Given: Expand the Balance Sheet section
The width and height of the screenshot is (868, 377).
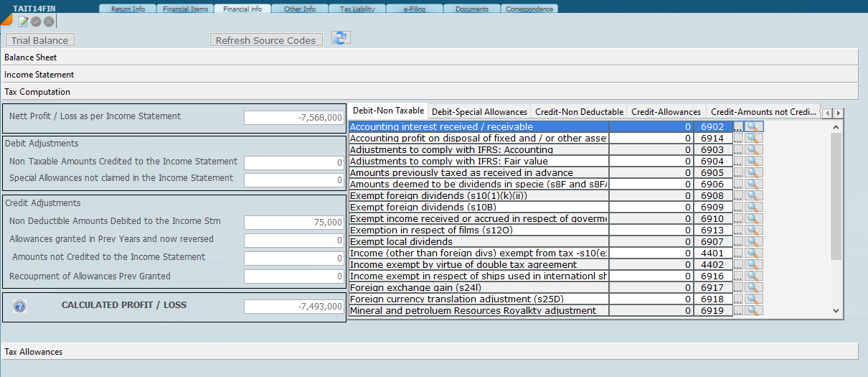Looking at the screenshot, I should tap(429, 57).
